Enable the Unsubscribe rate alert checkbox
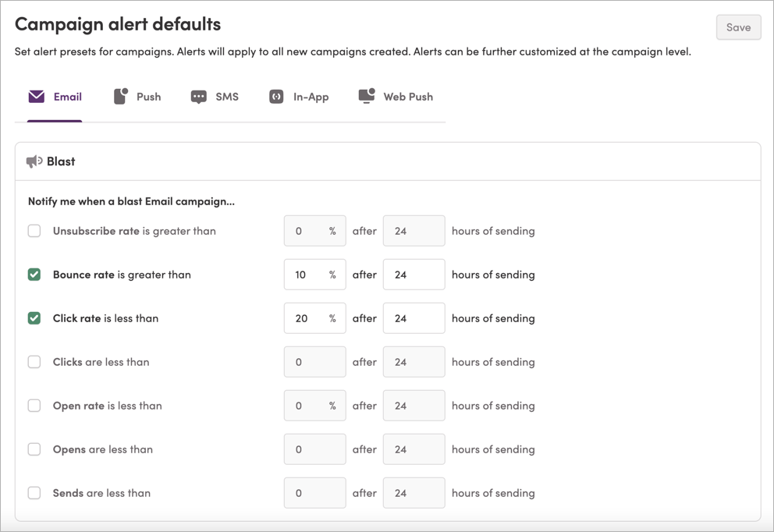The width and height of the screenshot is (774, 532). pyautogui.click(x=34, y=231)
